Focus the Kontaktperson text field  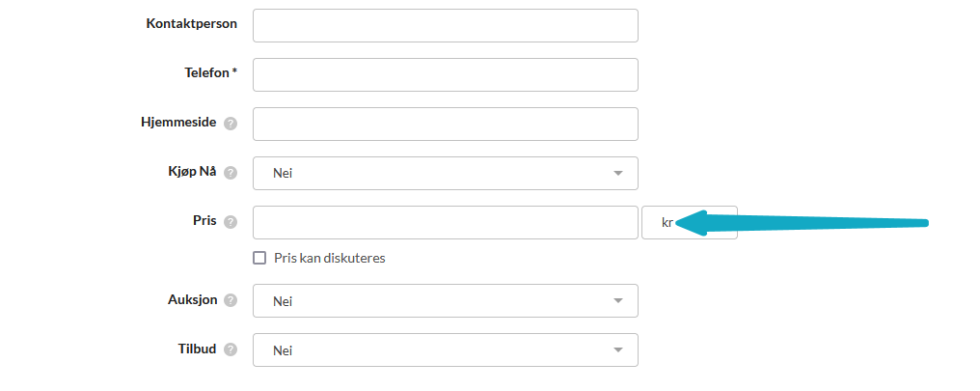(445, 25)
